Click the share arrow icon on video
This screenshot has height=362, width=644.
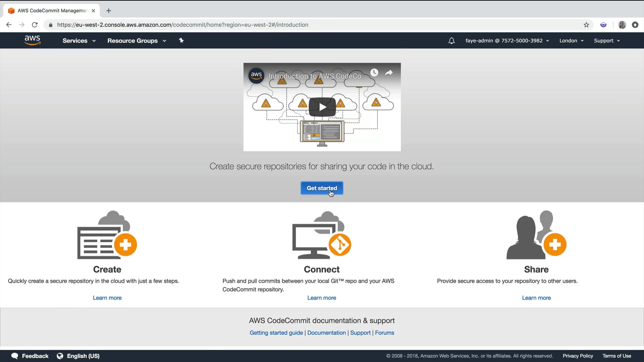click(x=389, y=72)
